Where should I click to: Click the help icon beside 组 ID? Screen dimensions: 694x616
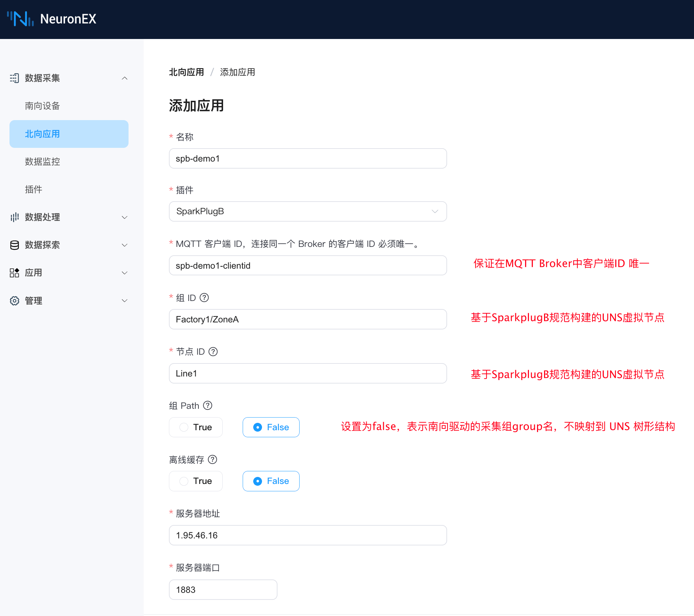tap(204, 298)
